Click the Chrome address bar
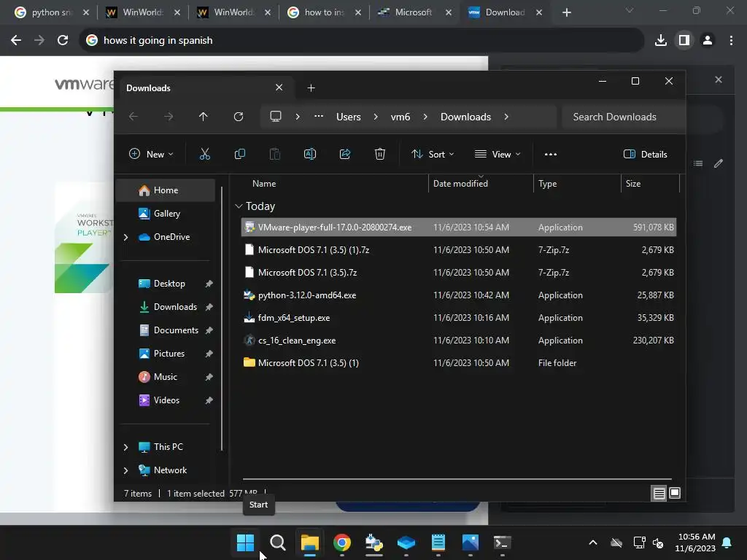The height and width of the screenshot is (560, 747). click(361, 41)
